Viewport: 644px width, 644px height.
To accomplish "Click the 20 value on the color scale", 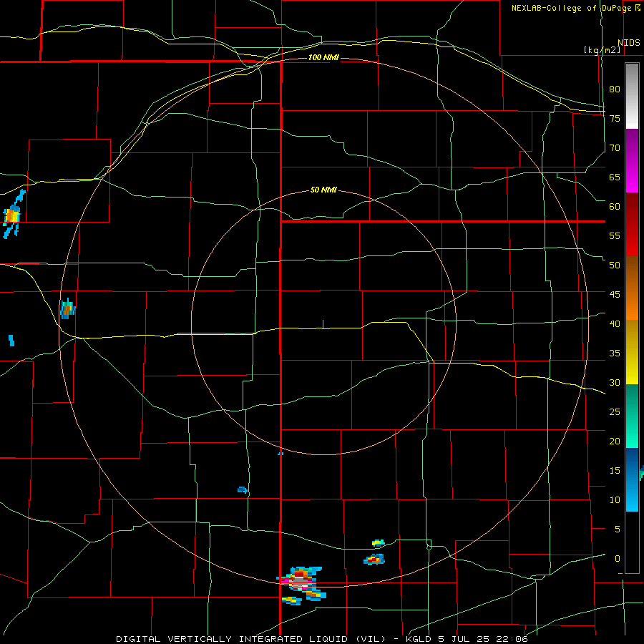I will pos(615,441).
